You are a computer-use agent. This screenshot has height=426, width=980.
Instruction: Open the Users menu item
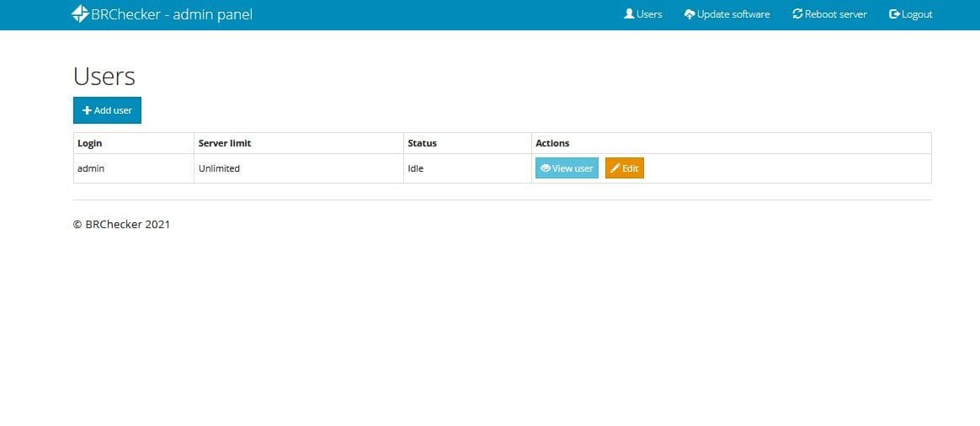pos(642,13)
